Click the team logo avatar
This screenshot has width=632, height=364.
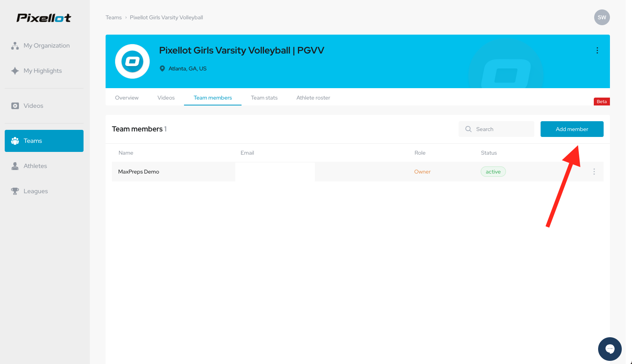[x=132, y=61]
